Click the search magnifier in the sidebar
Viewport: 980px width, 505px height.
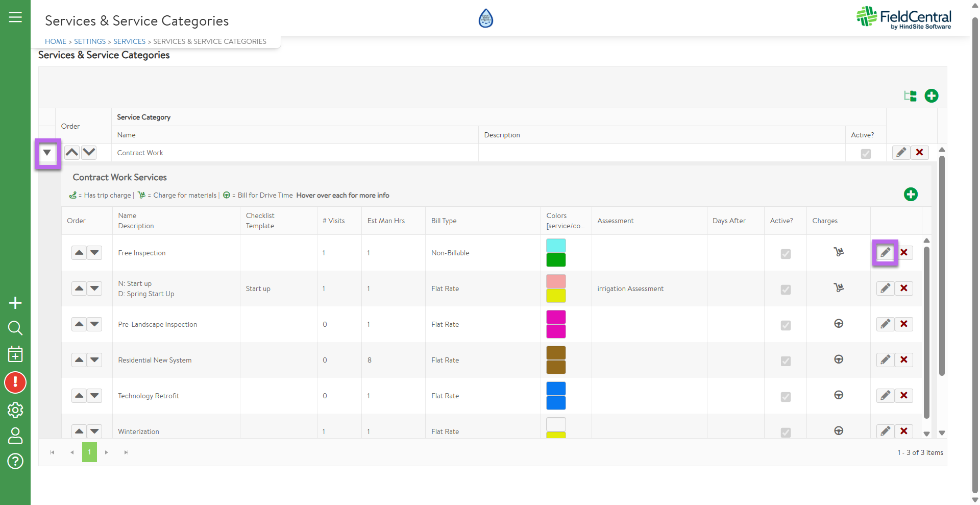[x=15, y=328]
